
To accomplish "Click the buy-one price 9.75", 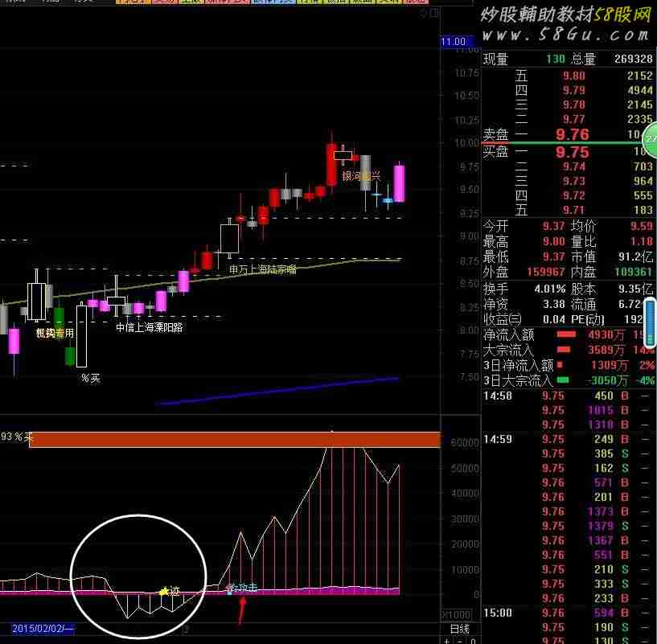I will pos(573,152).
